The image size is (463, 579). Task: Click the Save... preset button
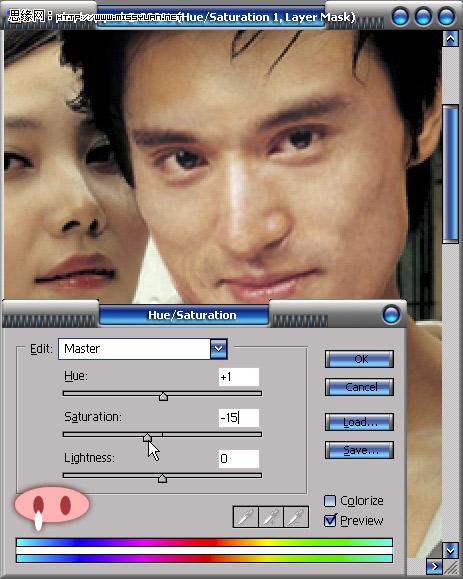pyautogui.click(x=359, y=450)
